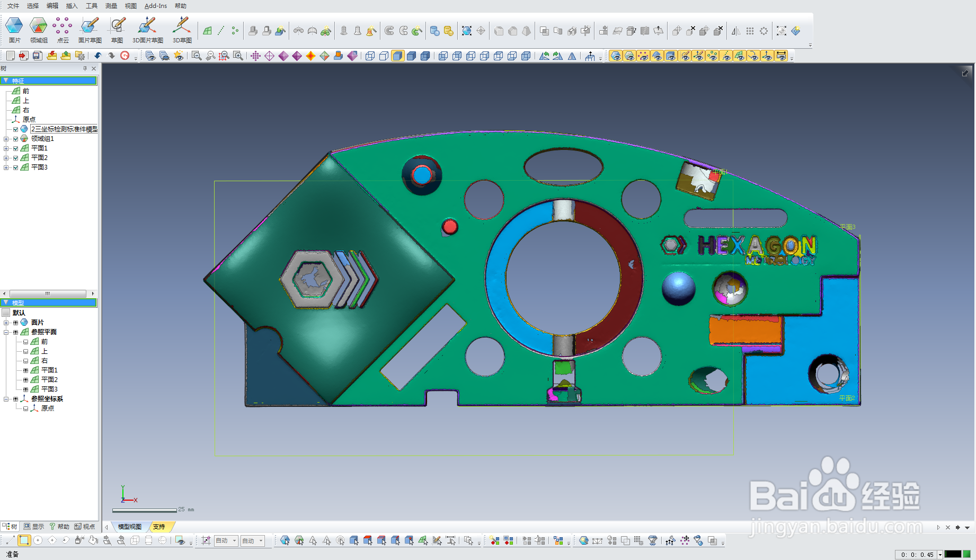The image size is (976, 560).
Task: Uncheck the 平面1 checkbox in feature tree
Action: (15, 148)
